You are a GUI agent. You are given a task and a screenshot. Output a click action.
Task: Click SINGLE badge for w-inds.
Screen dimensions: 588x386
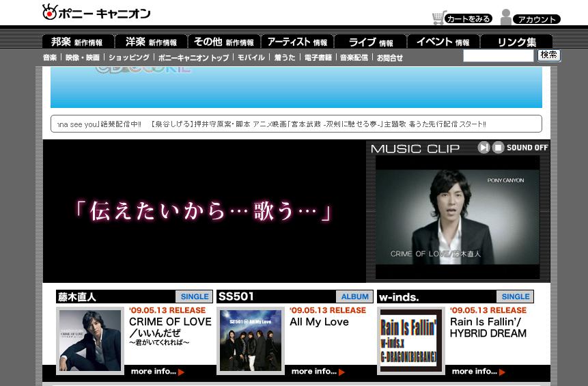click(515, 297)
